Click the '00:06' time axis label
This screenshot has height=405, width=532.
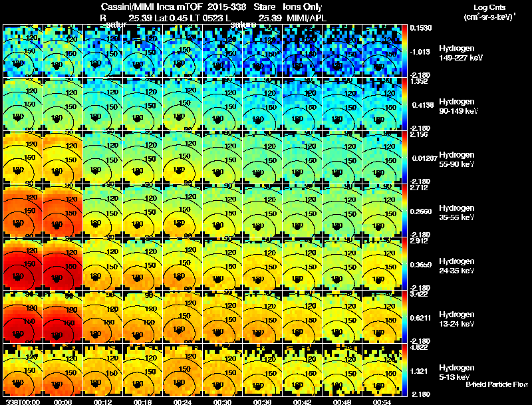coord(62,402)
